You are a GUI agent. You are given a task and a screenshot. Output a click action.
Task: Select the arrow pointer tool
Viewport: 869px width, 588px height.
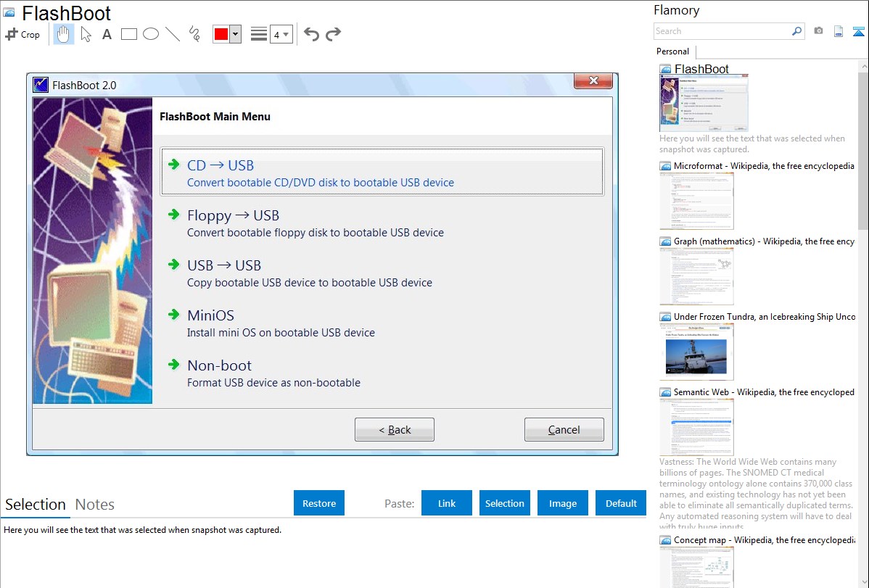point(86,34)
